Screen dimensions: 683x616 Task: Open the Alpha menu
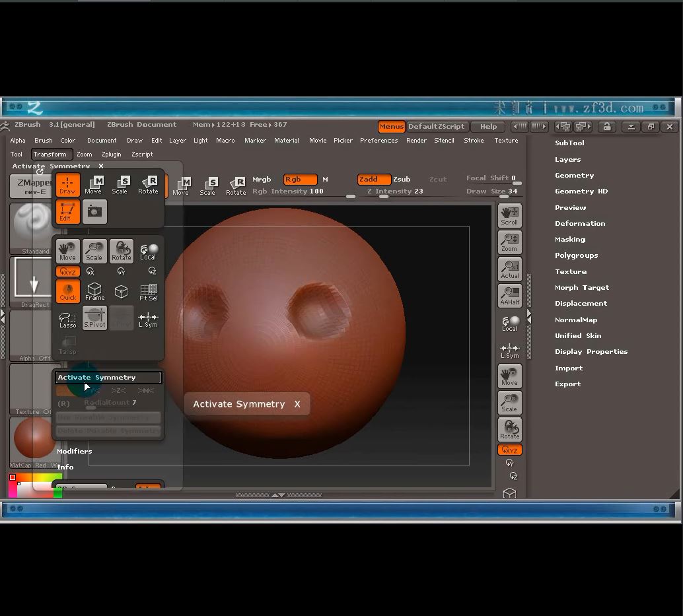(x=18, y=140)
